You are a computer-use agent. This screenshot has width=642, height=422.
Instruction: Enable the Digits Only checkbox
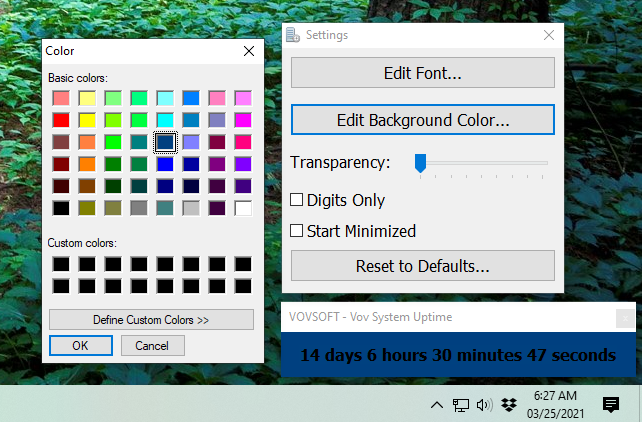coord(296,200)
